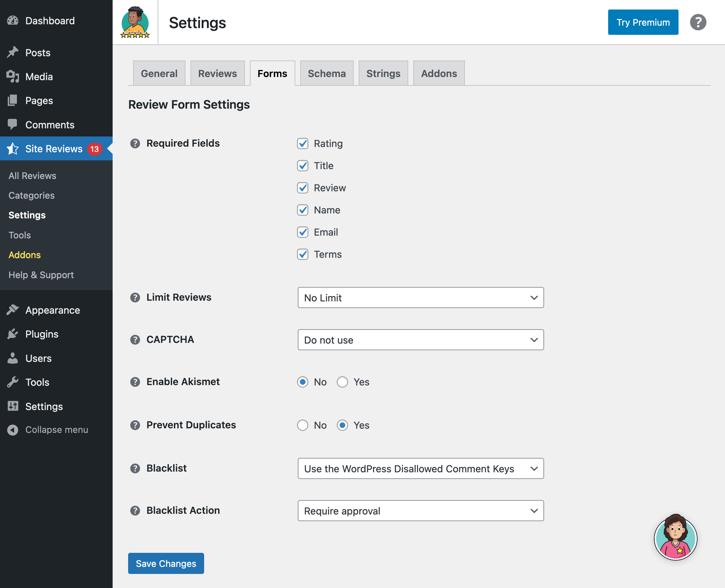Uncheck the Title required field
The width and height of the screenshot is (725, 588).
303,166
